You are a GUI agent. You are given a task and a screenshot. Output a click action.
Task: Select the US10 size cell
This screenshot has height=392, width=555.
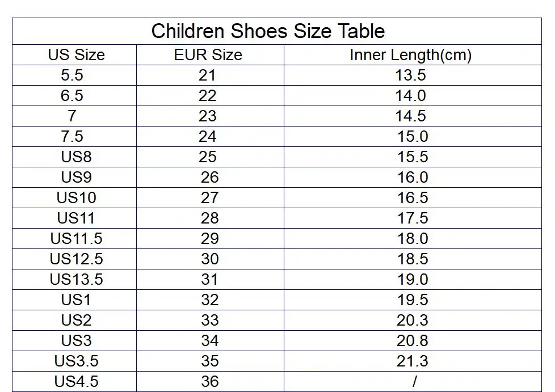tap(76, 198)
